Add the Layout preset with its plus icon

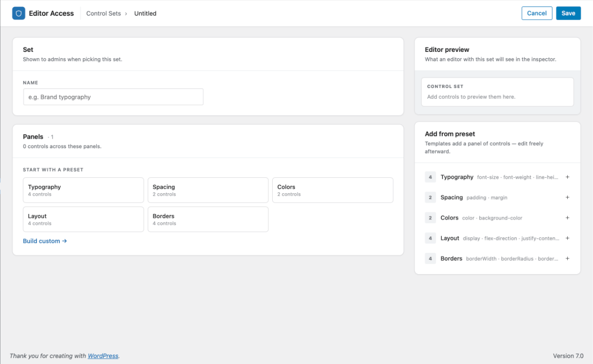[567, 238]
